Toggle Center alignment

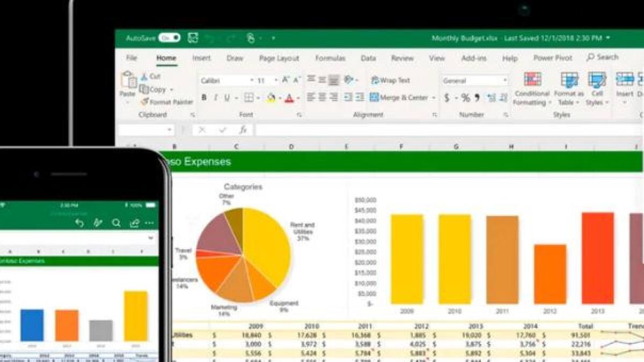(x=322, y=97)
